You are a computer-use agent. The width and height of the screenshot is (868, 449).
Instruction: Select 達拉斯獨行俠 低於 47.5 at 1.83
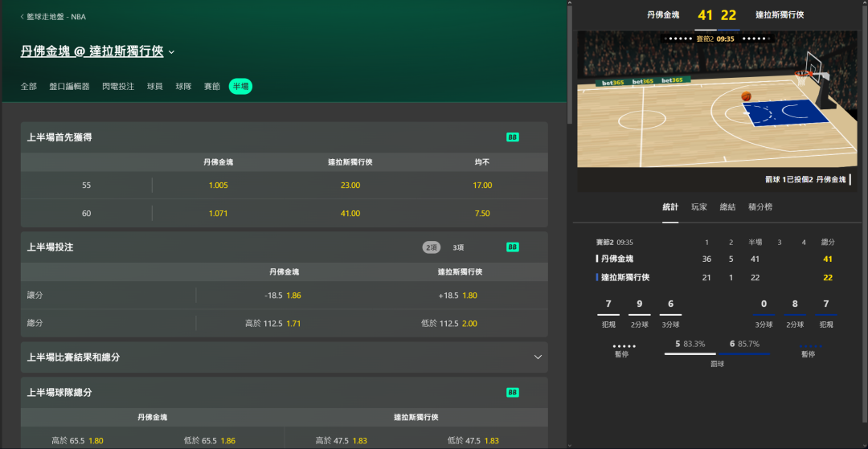(482, 441)
